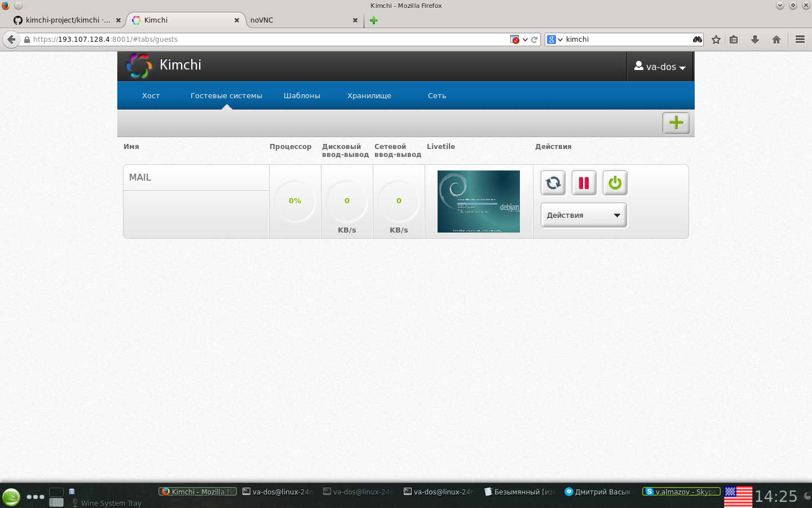Open the bookmarks list icon
Viewport: 812px width, 508px height.
(734, 40)
